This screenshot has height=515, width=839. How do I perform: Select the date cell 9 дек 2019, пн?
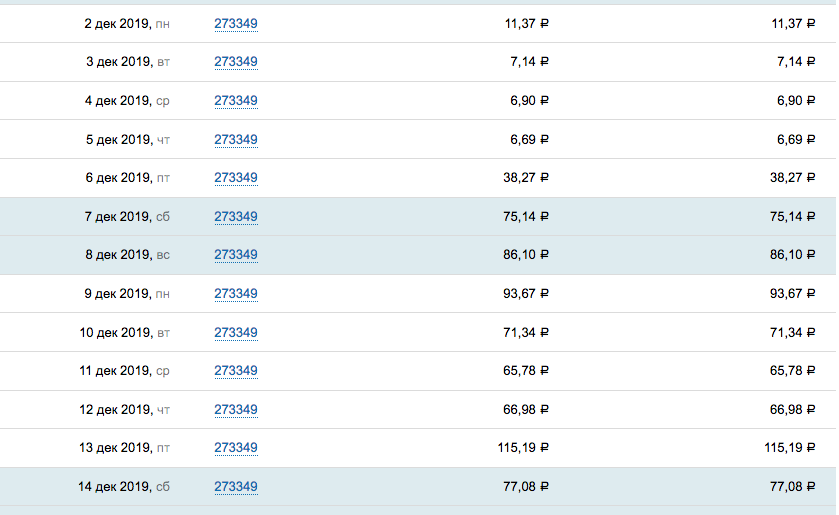click(x=127, y=294)
